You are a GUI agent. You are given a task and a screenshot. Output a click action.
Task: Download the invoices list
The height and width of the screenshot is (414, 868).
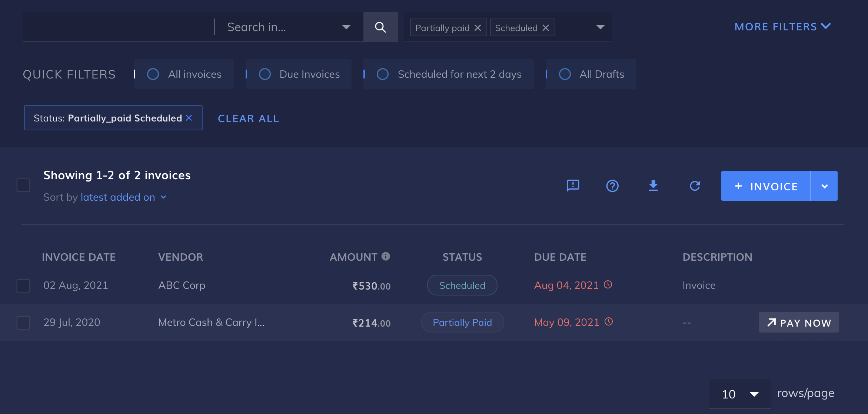(654, 186)
